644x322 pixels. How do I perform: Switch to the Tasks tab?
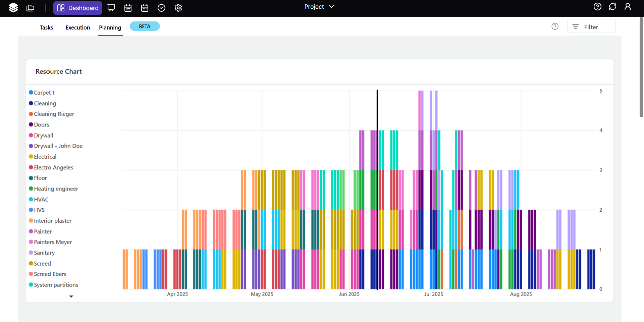[46, 28]
